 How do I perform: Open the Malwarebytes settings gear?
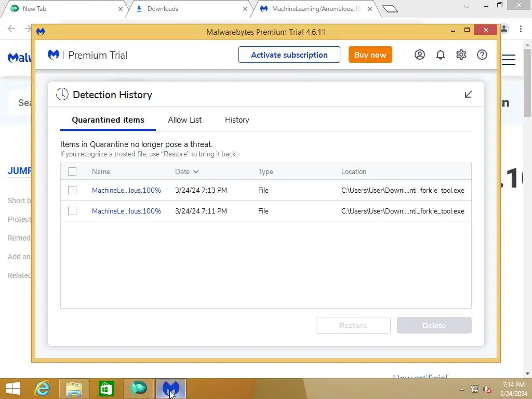coord(461,55)
